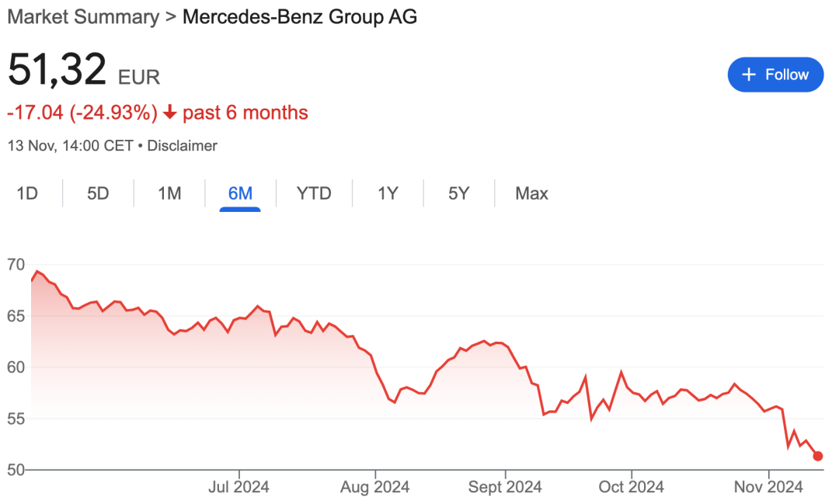Switch chart to 5Y range

458,193
